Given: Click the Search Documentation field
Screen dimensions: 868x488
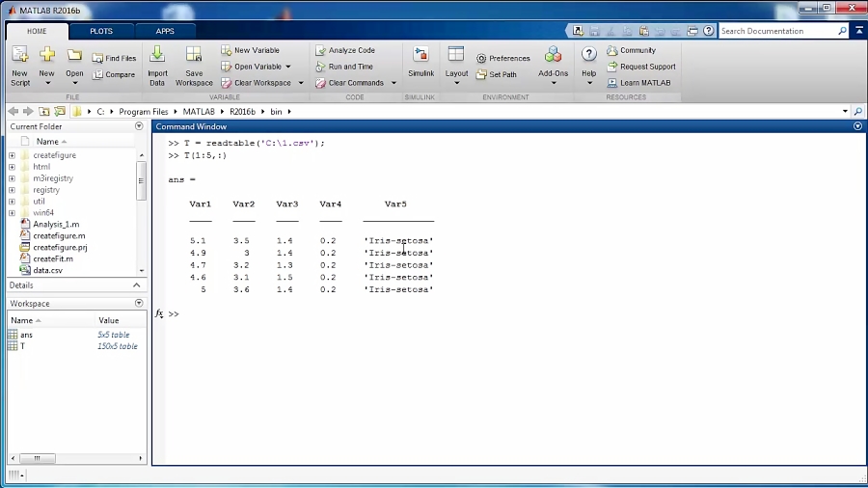Looking at the screenshot, I should (x=778, y=31).
